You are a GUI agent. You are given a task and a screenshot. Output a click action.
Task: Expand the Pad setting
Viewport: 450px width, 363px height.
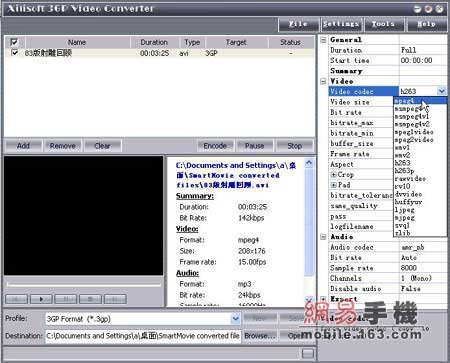333,185
